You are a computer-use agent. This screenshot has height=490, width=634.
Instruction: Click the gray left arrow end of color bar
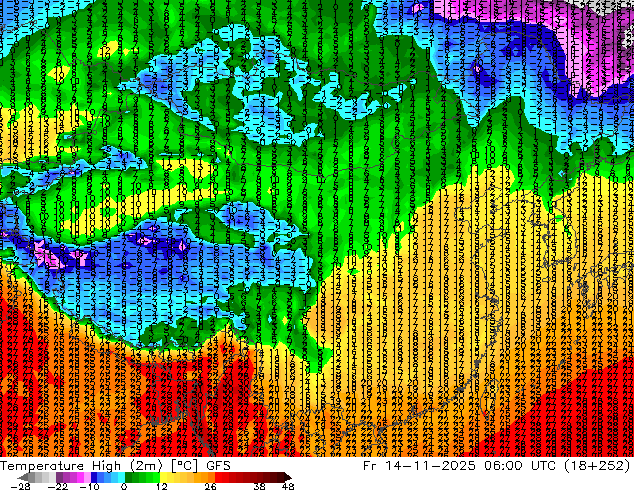coord(23,477)
